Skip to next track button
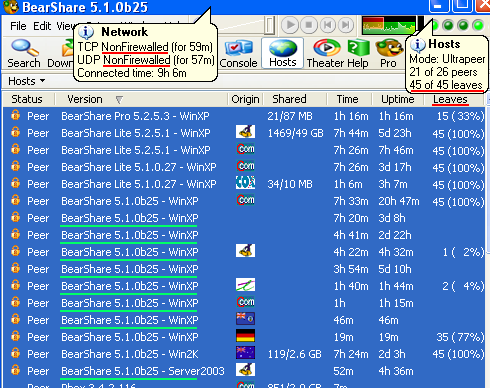The width and height of the screenshot is (490, 388). coord(346,25)
